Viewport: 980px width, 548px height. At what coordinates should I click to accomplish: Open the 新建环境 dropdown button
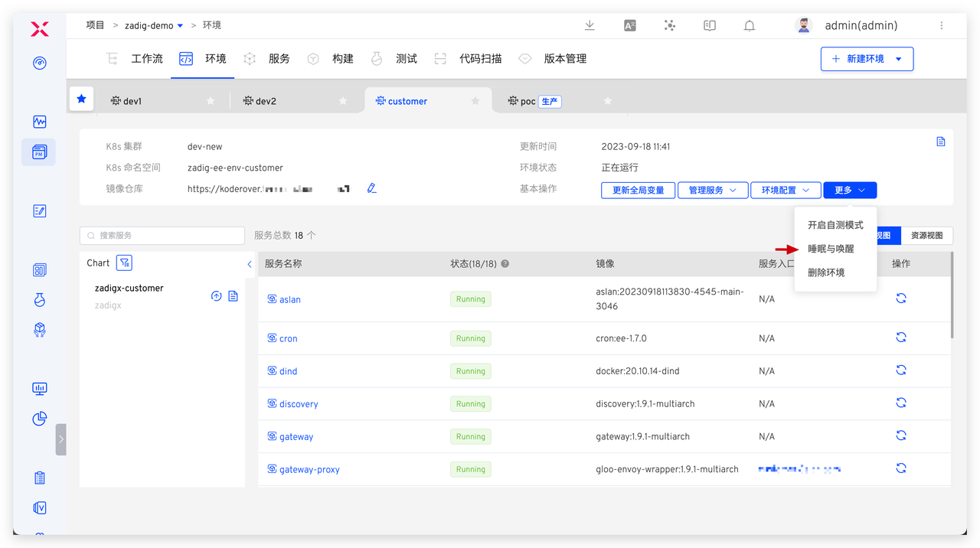pyautogui.click(x=867, y=59)
